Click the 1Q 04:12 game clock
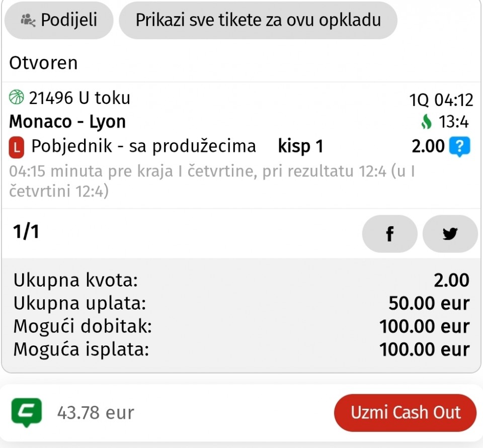Screen dimensions: 483x448 441,100
